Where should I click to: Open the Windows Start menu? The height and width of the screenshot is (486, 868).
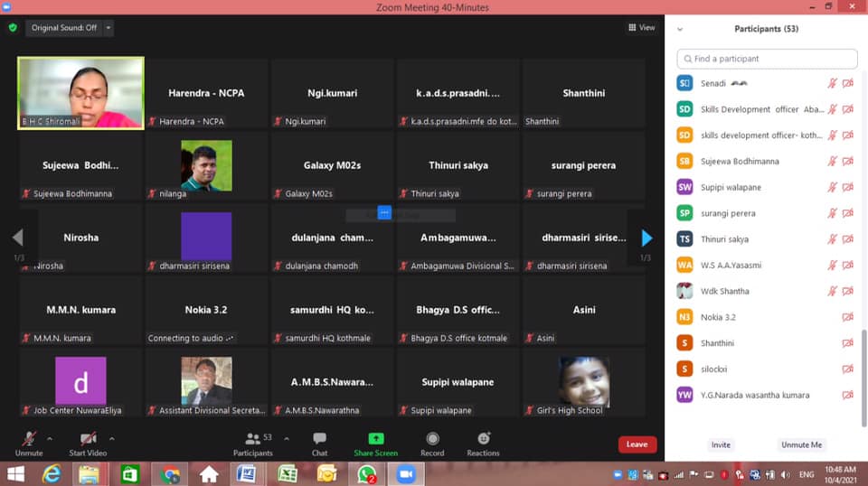pos(15,474)
